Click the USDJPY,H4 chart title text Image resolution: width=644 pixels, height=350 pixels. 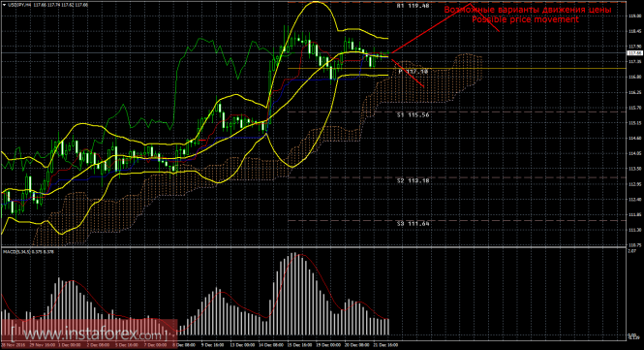(19, 5)
